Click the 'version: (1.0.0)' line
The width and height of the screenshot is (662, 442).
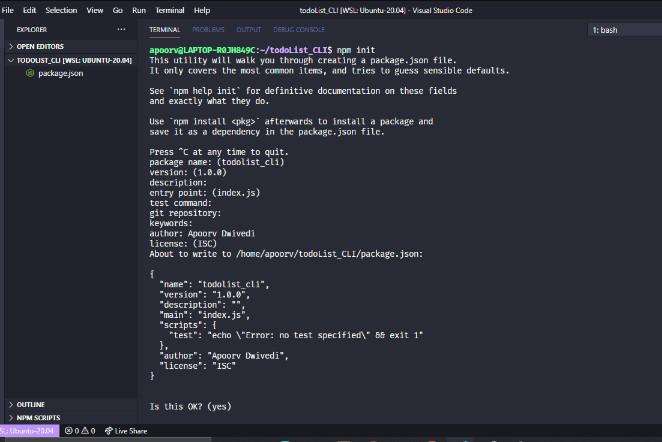click(x=188, y=172)
